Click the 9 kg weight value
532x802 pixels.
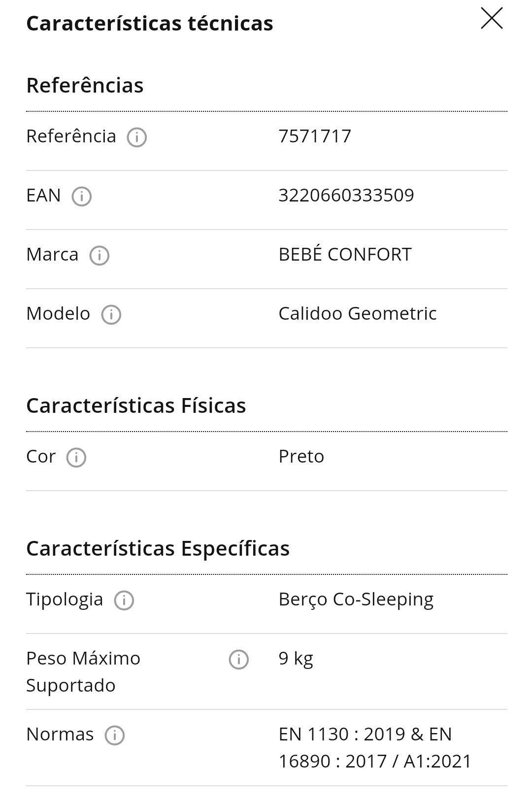(x=296, y=659)
